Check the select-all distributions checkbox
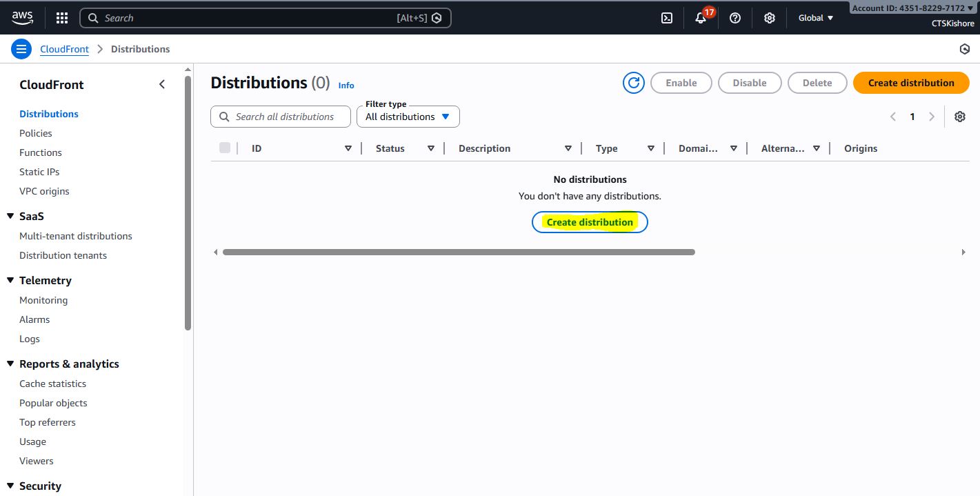980x496 pixels. pos(225,148)
